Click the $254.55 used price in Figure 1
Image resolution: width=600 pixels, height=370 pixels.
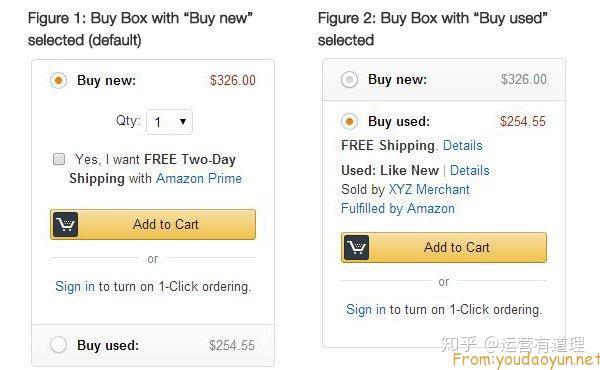point(232,345)
